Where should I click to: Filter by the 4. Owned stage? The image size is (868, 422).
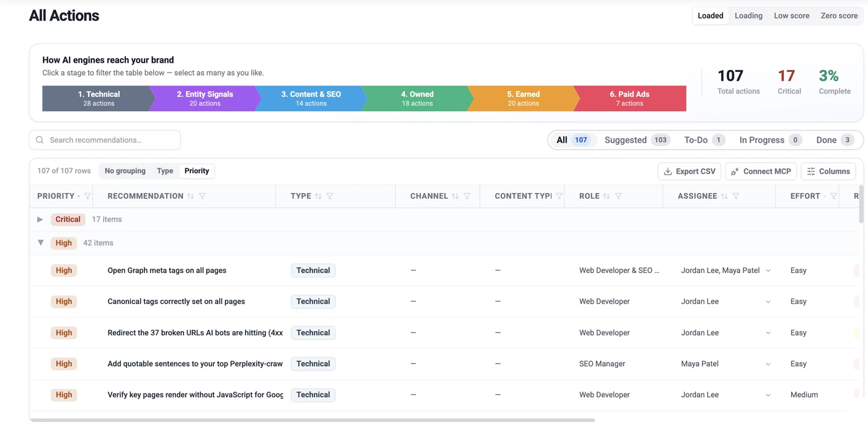click(416, 99)
